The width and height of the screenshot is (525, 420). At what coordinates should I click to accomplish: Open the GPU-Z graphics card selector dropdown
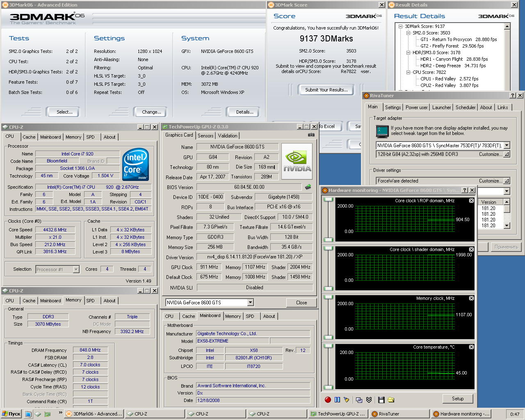250,303
